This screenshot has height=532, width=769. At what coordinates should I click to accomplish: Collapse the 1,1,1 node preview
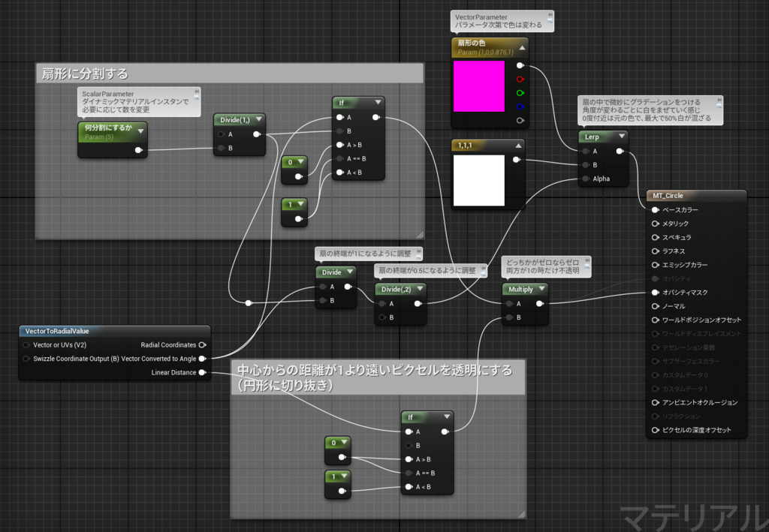[x=518, y=146]
